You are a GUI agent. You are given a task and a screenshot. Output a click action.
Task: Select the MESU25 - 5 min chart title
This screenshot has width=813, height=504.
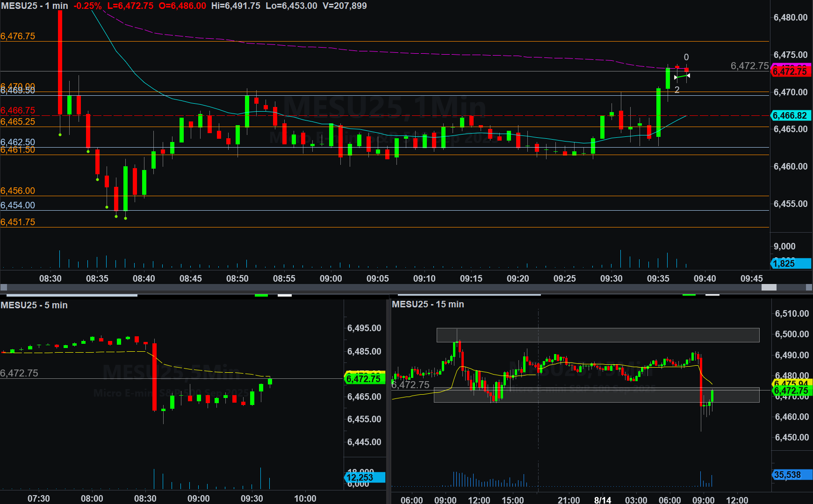tap(34, 305)
